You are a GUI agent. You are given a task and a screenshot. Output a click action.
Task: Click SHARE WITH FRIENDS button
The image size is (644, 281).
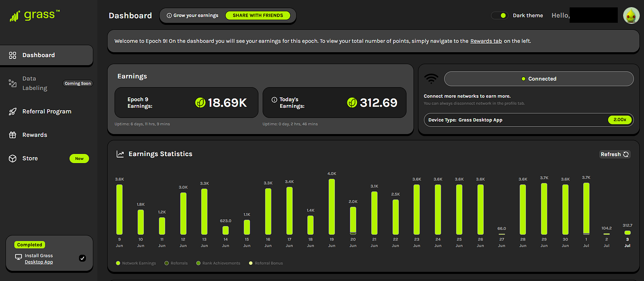258,16
